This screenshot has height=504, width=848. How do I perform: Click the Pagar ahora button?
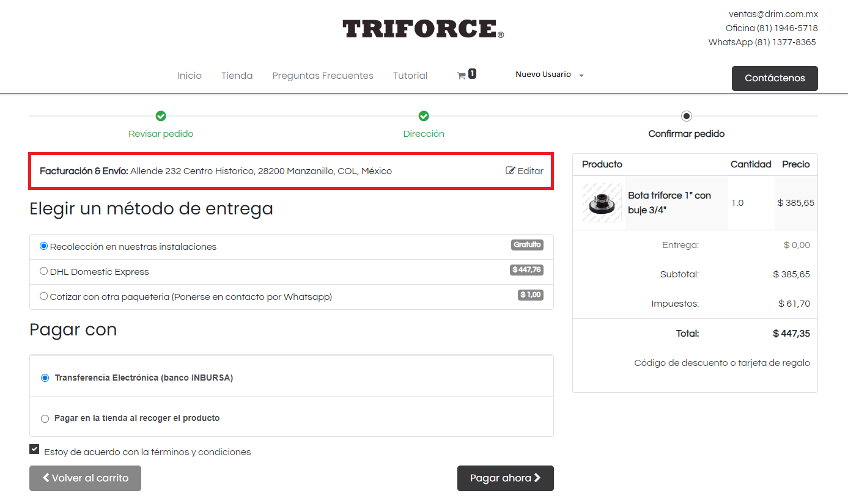[x=506, y=478]
